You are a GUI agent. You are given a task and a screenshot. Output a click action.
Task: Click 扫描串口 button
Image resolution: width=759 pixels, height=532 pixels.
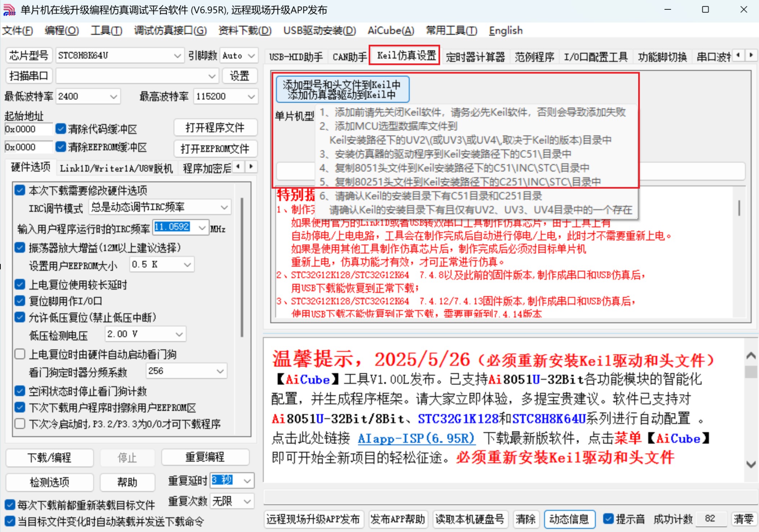coord(29,76)
